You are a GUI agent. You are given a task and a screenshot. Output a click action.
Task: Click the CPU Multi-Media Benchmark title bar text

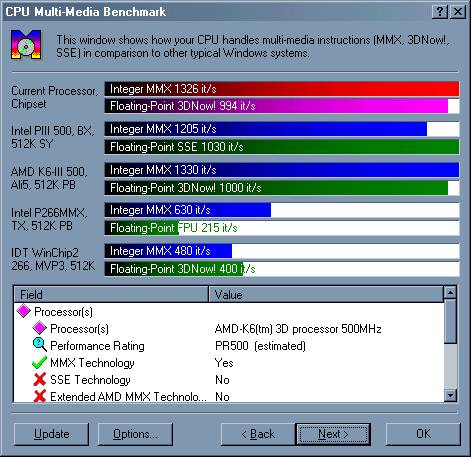pos(86,12)
